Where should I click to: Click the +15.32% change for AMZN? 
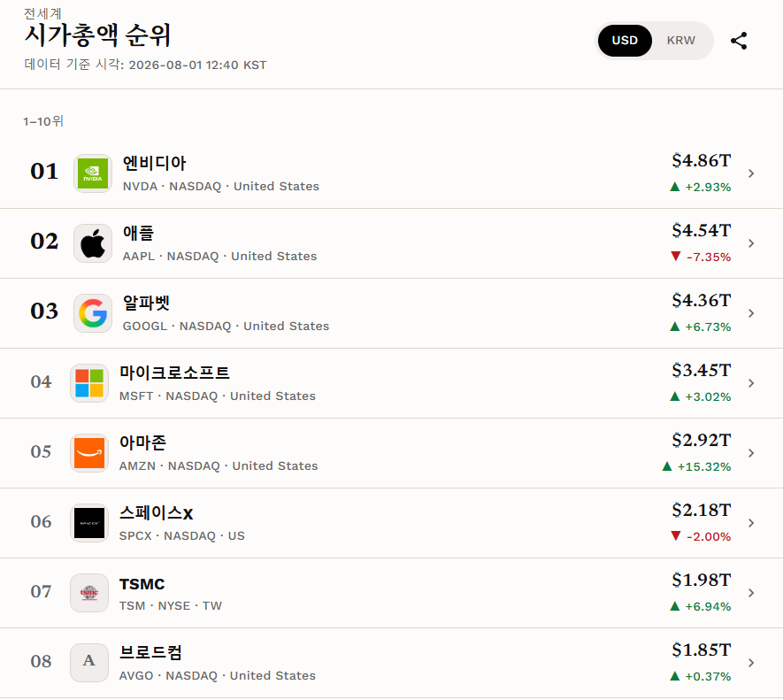696,467
